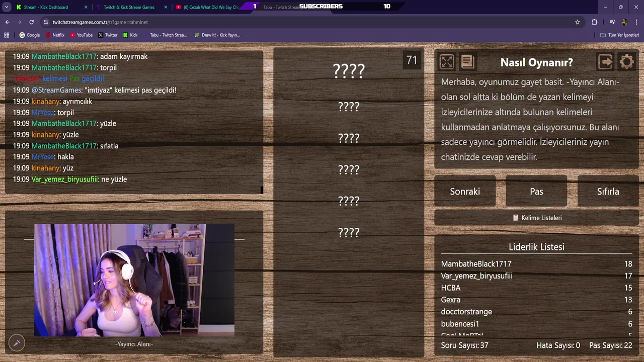The width and height of the screenshot is (644, 362).
Task: Open the apps grid in bookmarks bar
Action: click(x=7, y=35)
